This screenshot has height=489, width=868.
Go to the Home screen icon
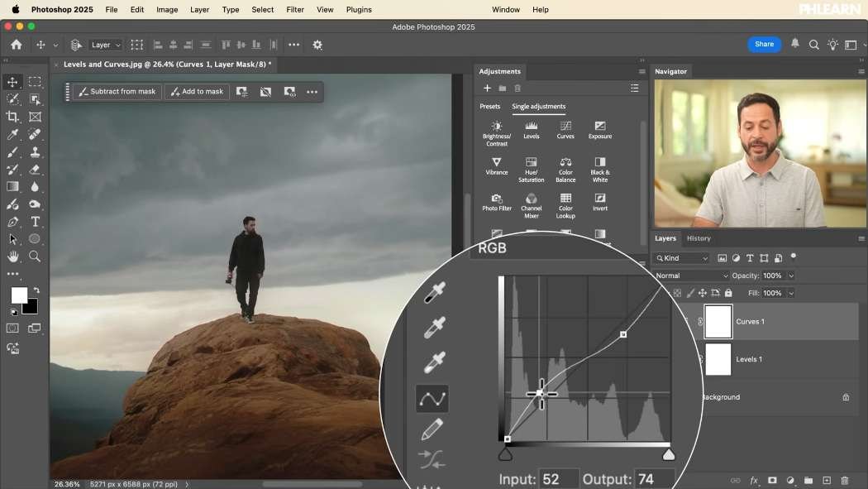pos(17,45)
